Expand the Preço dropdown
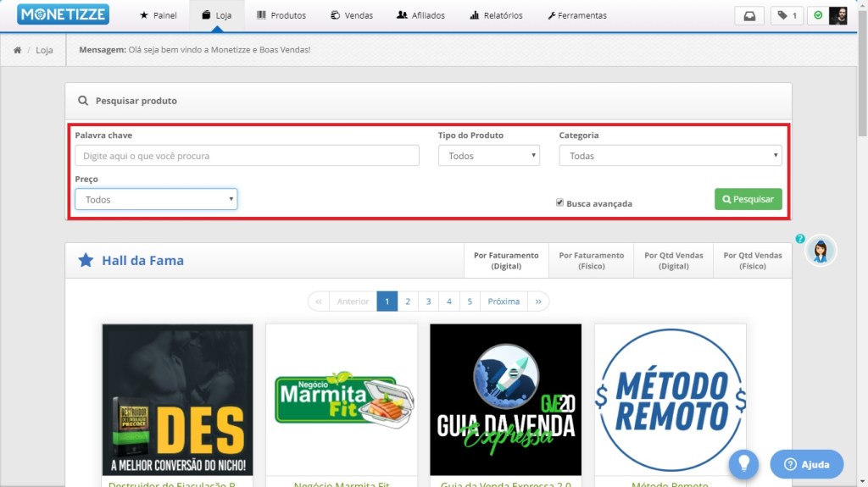The image size is (868, 487). [156, 199]
